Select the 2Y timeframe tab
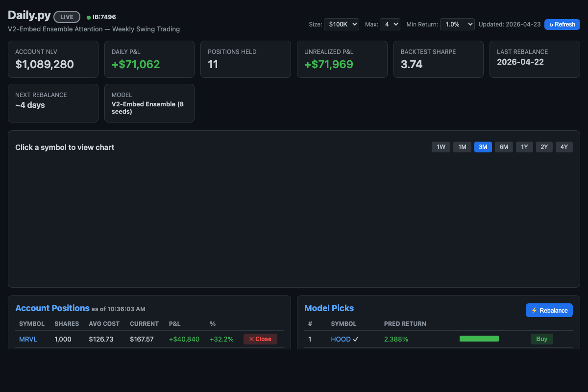Image resolution: width=588 pixels, height=392 pixels. point(544,147)
